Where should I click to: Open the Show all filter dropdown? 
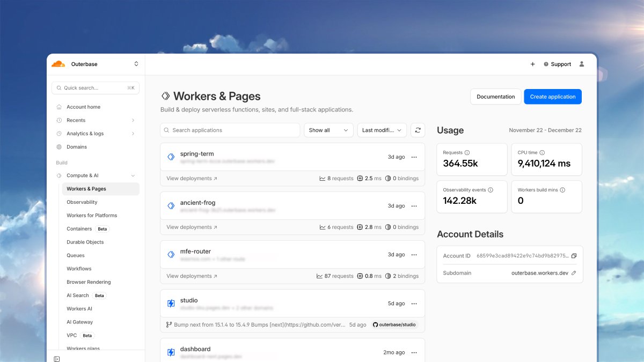coord(328,130)
